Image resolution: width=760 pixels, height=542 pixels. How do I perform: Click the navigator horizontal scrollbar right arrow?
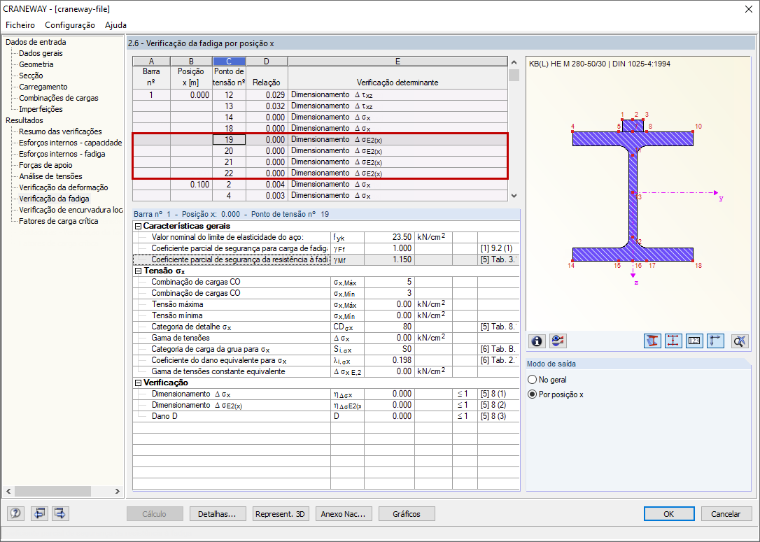coord(117,491)
